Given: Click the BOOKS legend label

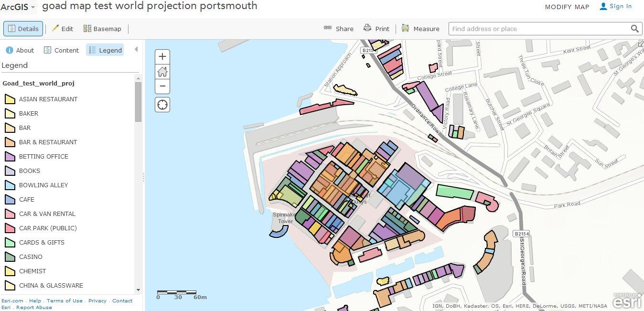Looking at the screenshot, I should pos(30,171).
